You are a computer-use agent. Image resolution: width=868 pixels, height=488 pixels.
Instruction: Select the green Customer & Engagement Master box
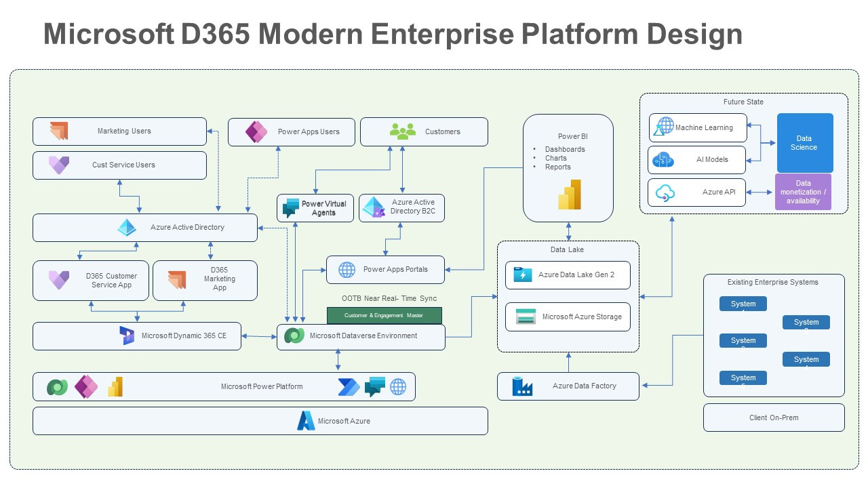click(x=384, y=315)
